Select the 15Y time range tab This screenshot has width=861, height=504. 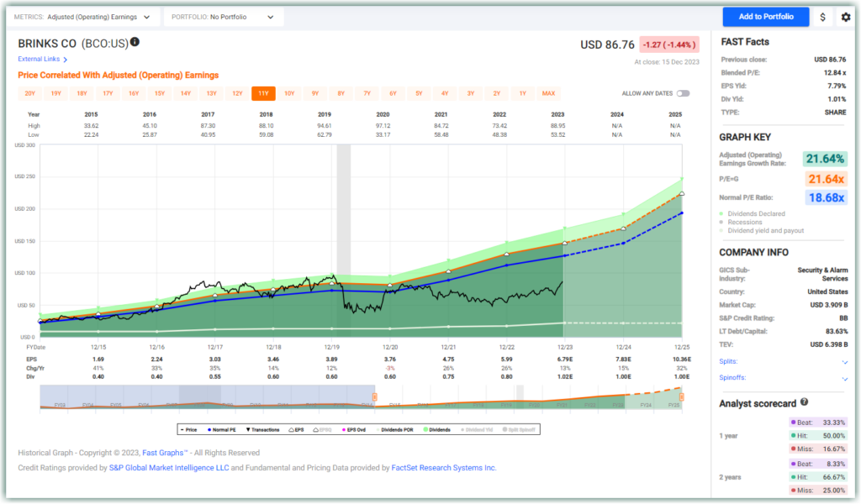pos(160,94)
